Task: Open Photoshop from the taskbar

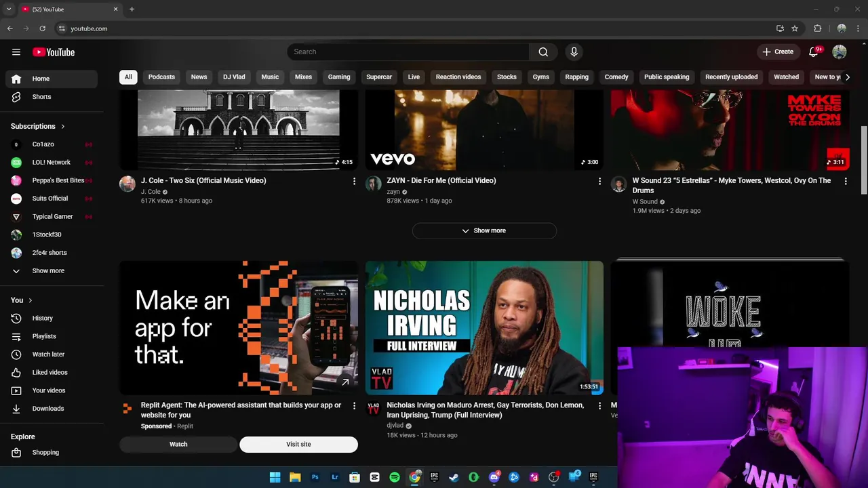Action: (315, 477)
